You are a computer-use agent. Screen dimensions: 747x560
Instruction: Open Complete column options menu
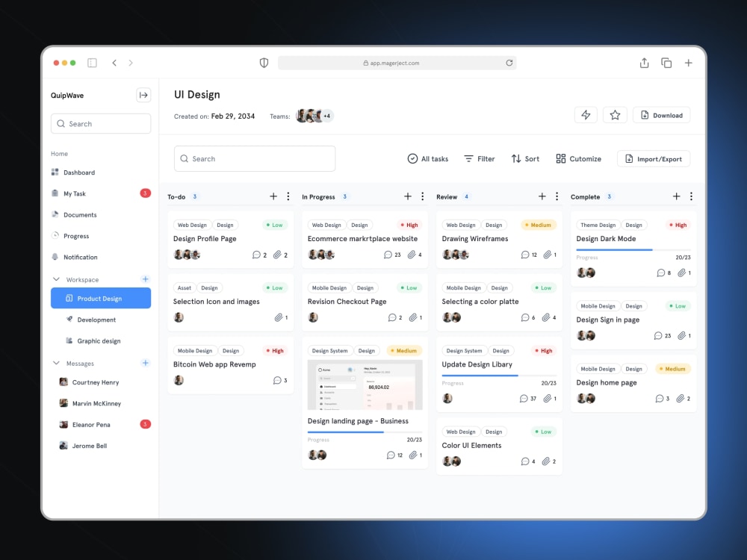point(691,196)
